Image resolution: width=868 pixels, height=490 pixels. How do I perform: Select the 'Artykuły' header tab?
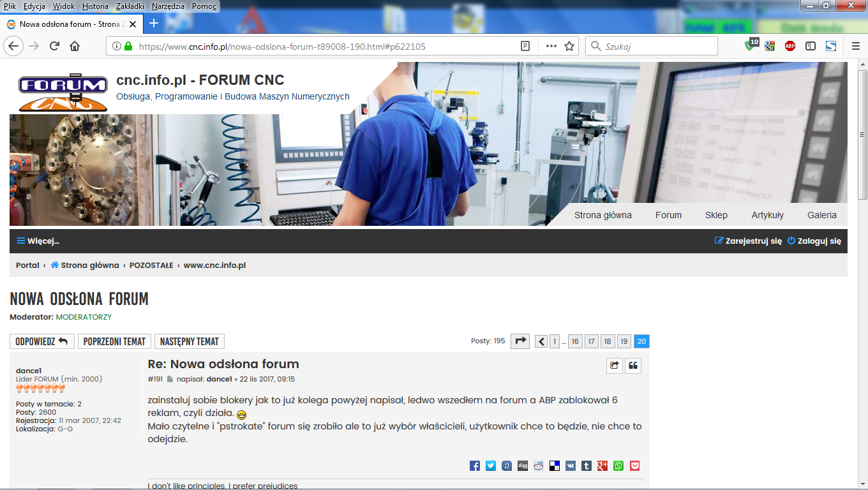click(x=768, y=215)
